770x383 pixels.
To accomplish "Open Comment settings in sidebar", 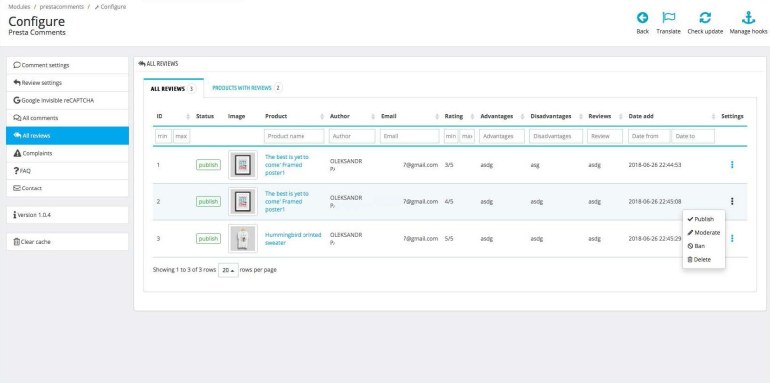I will 67,65.
